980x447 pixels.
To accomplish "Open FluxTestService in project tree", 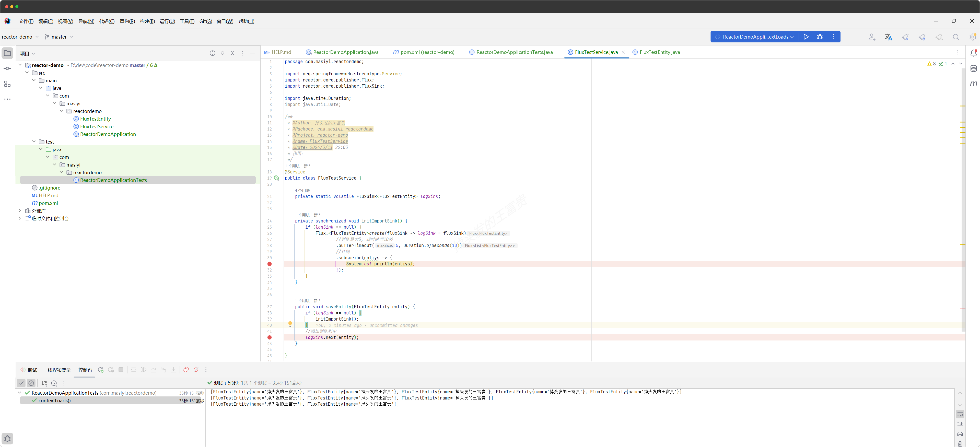I will (x=97, y=126).
